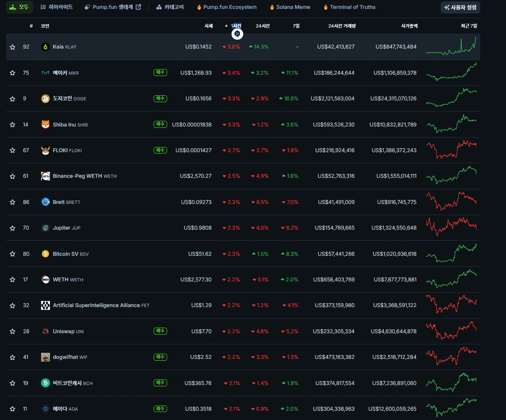Select the 모두 tab
The image size is (506, 420).
[19, 7]
